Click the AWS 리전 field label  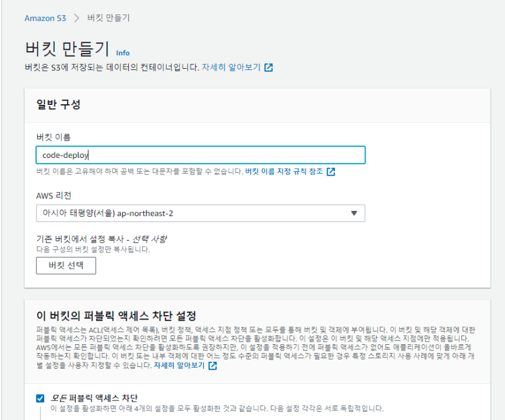(54, 196)
